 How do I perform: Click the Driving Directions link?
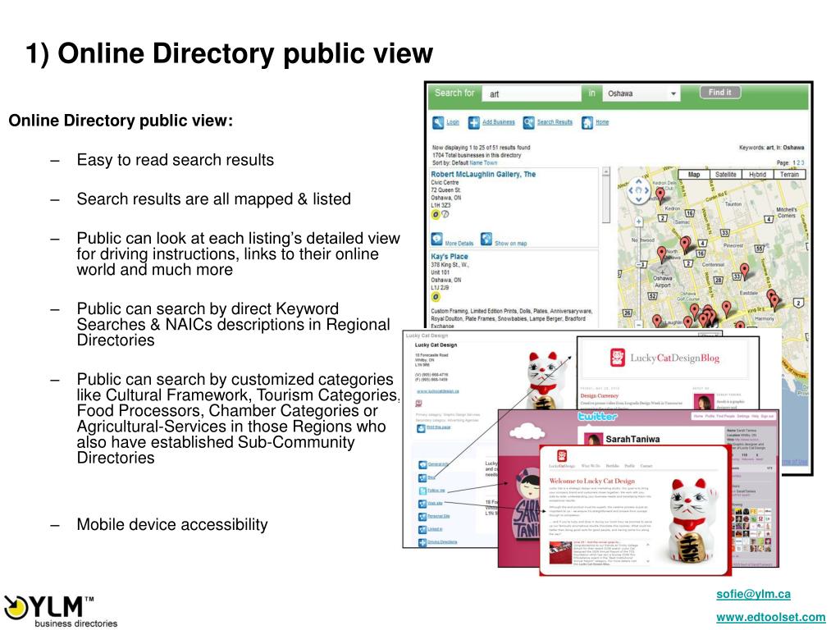coord(442,542)
